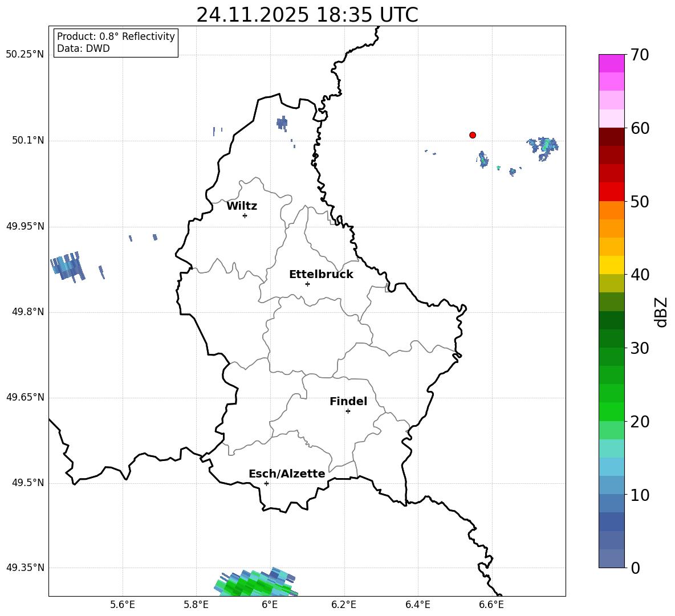This screenshot has width=675, height=616.
Task: Click the 10 colorbar tick value
Action: coord(640,495)
